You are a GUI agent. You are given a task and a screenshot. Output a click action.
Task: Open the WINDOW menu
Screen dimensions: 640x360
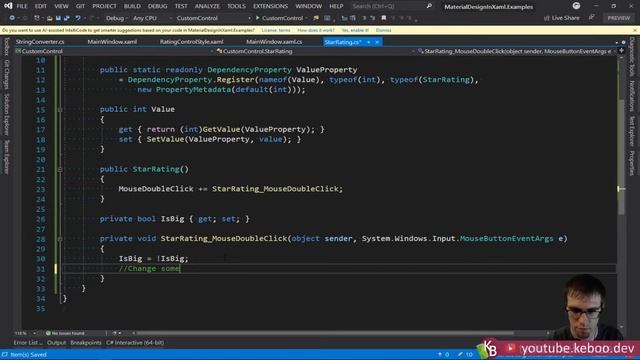pos(309,6)
